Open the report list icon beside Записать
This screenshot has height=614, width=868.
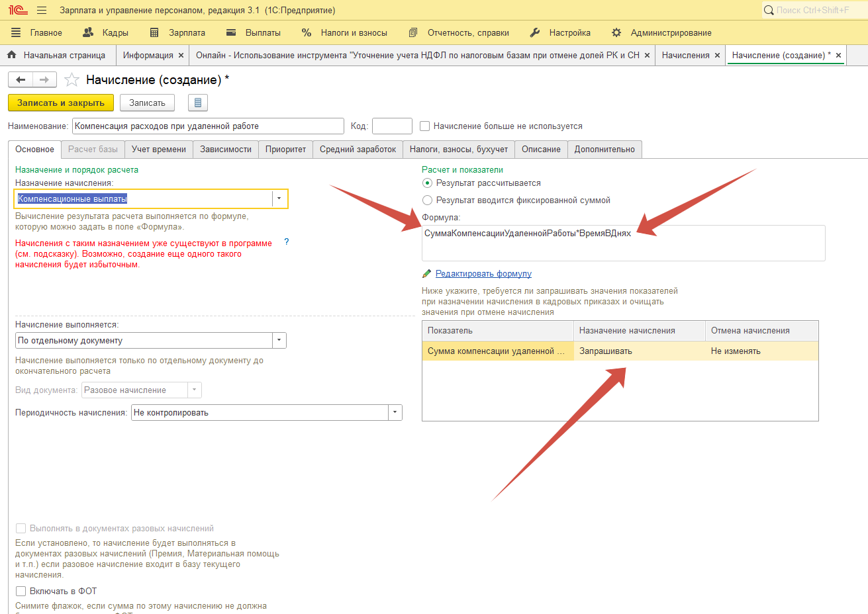tap(197, 102)
